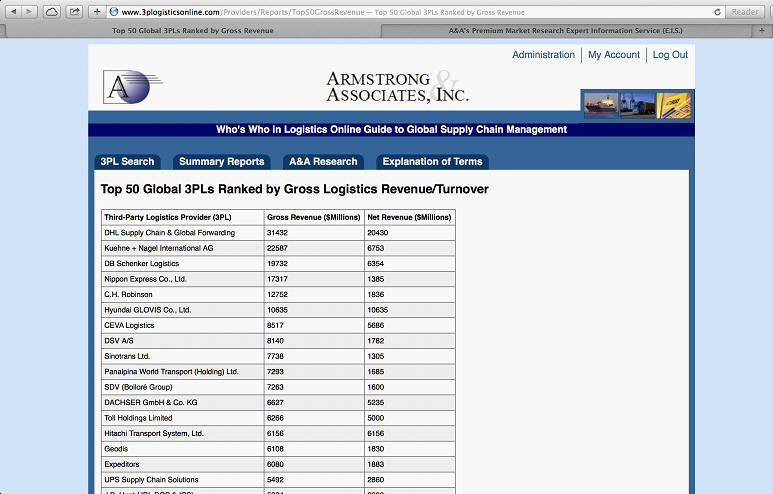Select Hitachi Transport System, Ltd. row
The width and height of the screenshot is (773, 494).
[x=278, y=433]
